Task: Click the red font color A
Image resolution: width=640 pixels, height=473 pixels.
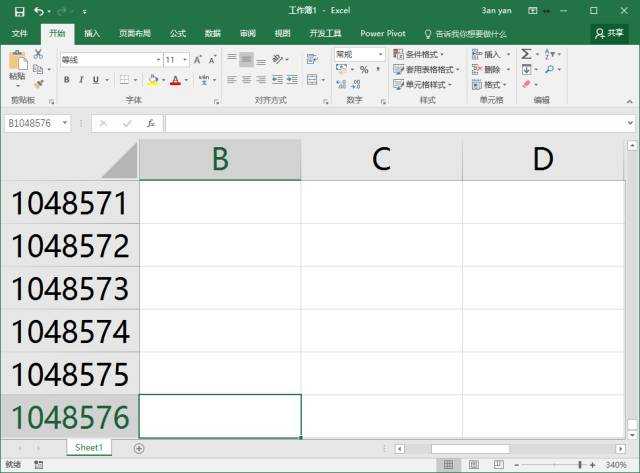Action: point(176,80)
